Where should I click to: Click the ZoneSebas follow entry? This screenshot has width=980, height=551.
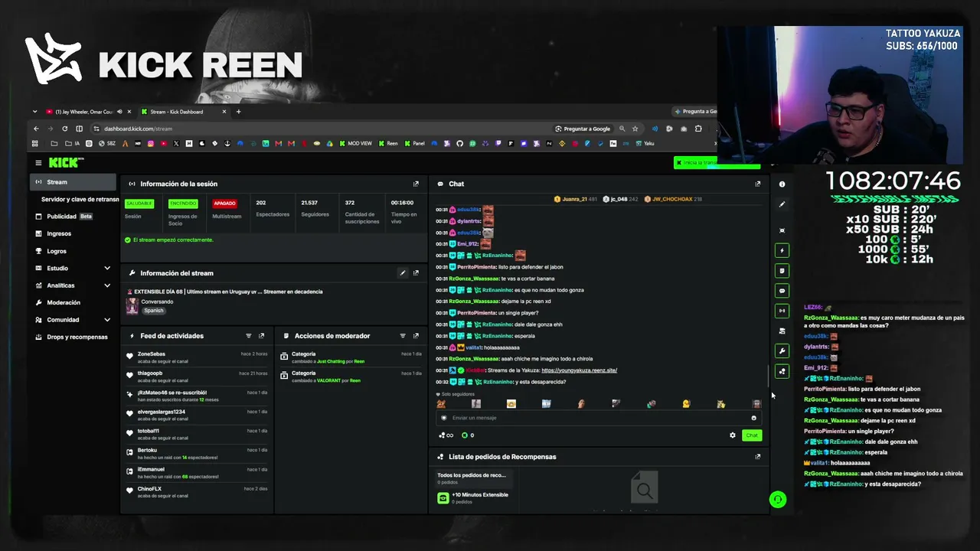pyautogui.click(x=197, y=357)
